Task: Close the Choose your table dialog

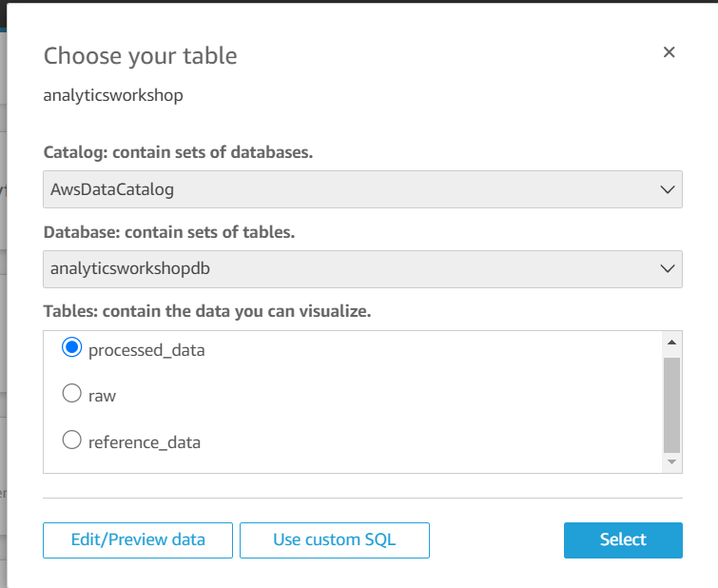Action: pyautogui.click(x=669, y=52)
